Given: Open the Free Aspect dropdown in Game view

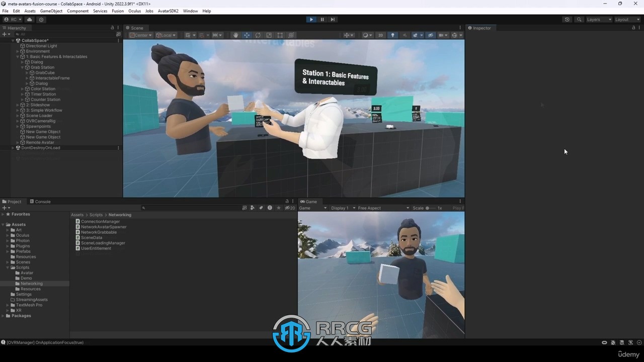Looking at the screenshot, I should [x=383, y=208].
